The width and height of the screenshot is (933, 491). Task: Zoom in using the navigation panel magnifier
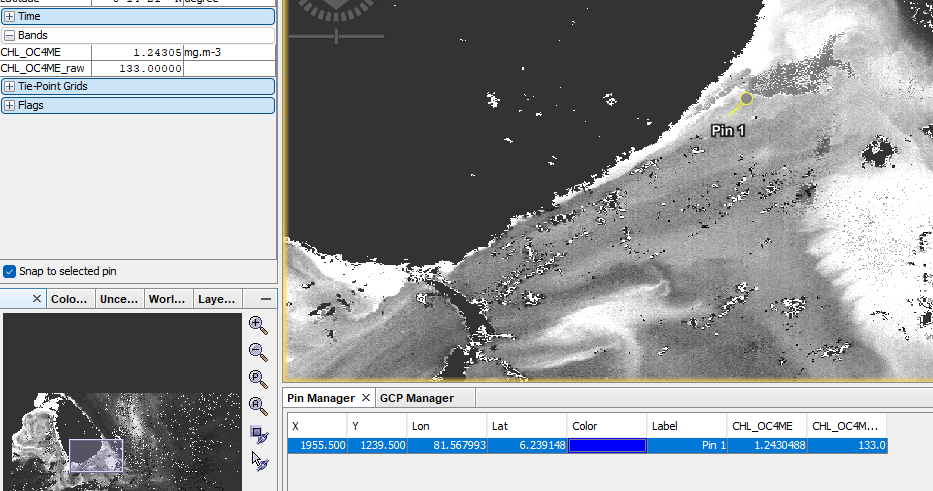[x=258, y=325]
